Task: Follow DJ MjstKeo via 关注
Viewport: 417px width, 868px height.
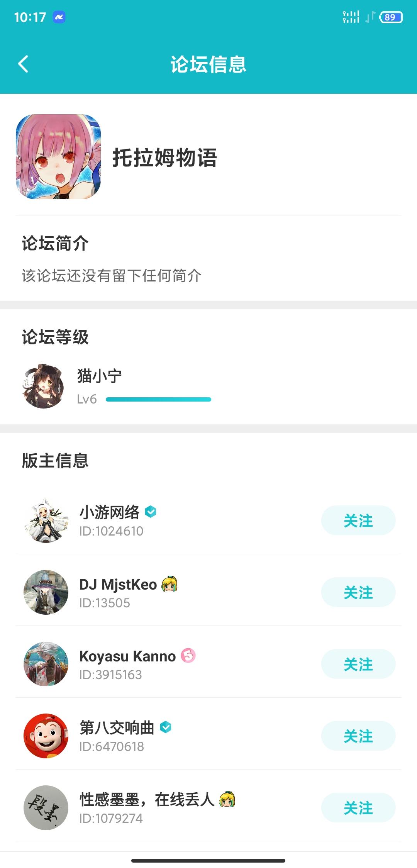Action: click(358, 592)
